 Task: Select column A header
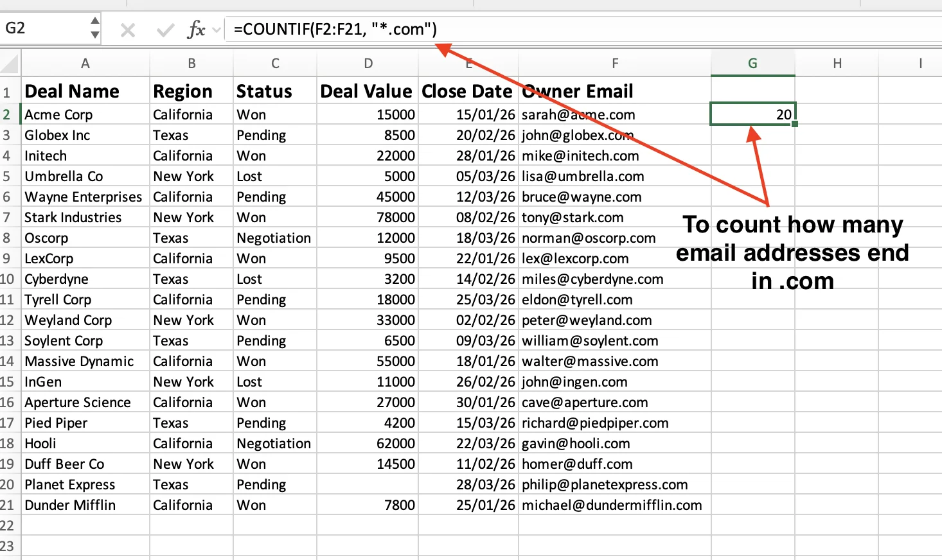coord(85,64)
